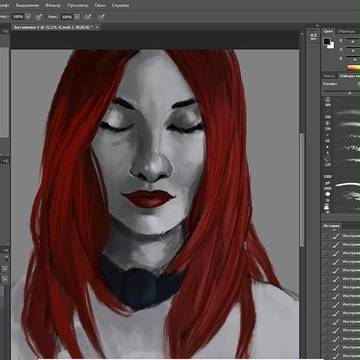Pick a color from the spectrum ramp
This screenshot has height=360, width=360.
pyautogui.click(x=353, y=68)
